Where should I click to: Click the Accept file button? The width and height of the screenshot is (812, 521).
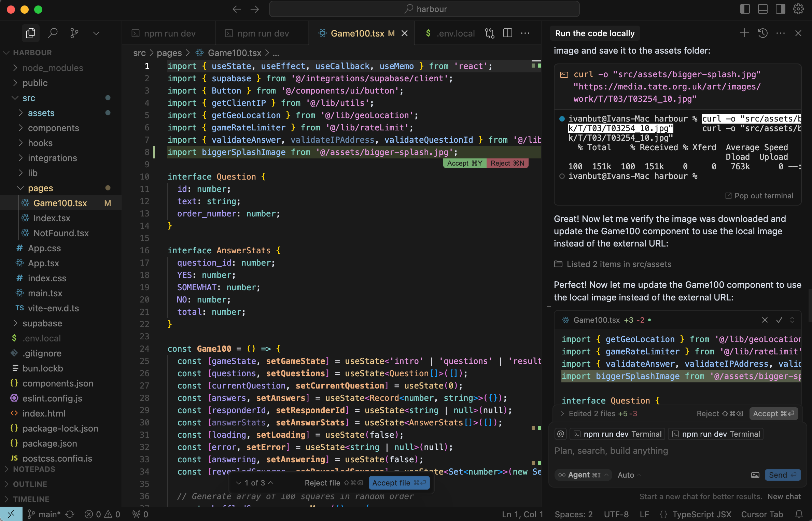tap(399, 483)
